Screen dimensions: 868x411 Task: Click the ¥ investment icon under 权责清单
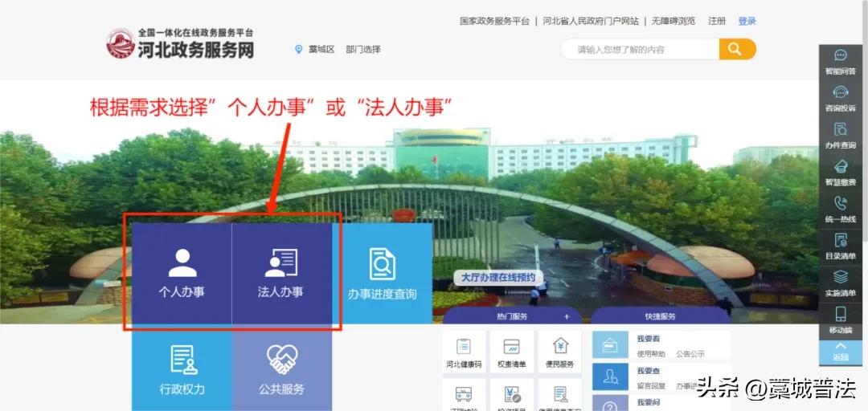pos(511,394)
